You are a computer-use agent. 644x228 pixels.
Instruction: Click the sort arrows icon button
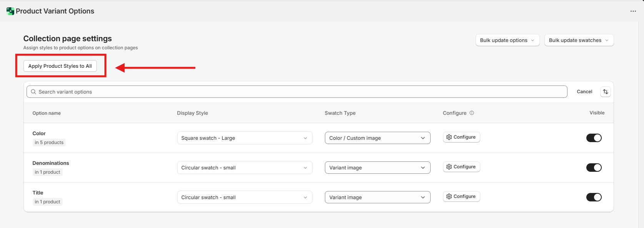coord(605,92)
